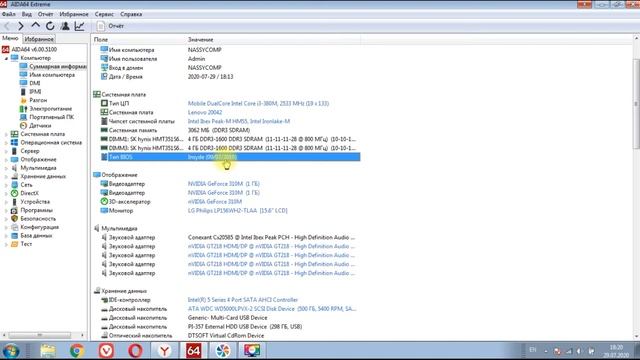Click the Программы icon in the tree
Image resolution: width=640 pixels, height=360 pixels.
[14, 210]
